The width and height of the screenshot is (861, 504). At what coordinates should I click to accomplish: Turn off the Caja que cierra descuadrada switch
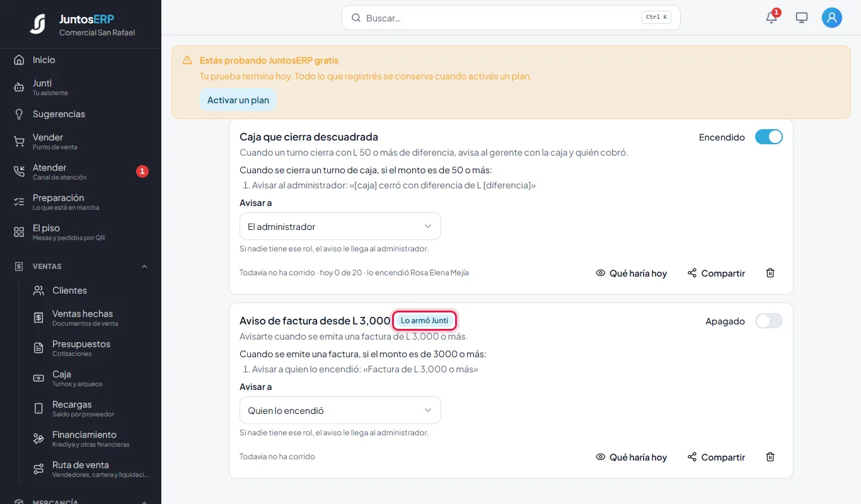pyautogui.click(x=769, y=137)
